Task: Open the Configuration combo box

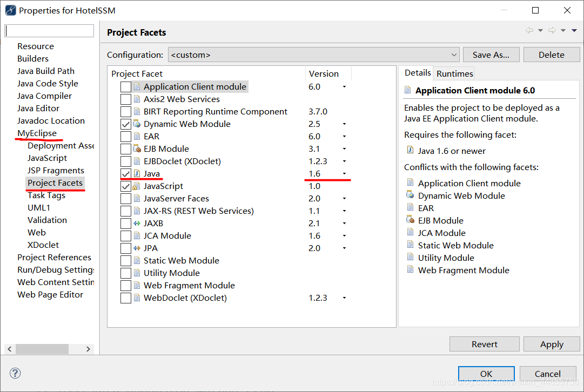Action: [x=313, y=55]
